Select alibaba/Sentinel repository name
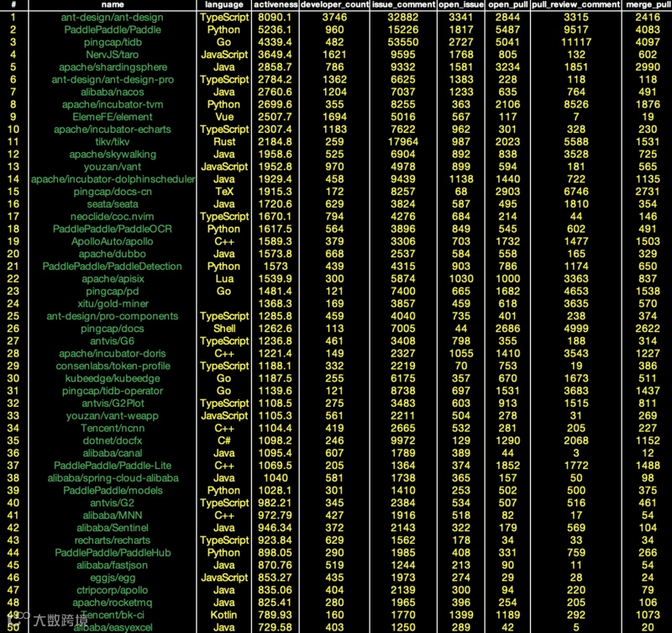 113,528
